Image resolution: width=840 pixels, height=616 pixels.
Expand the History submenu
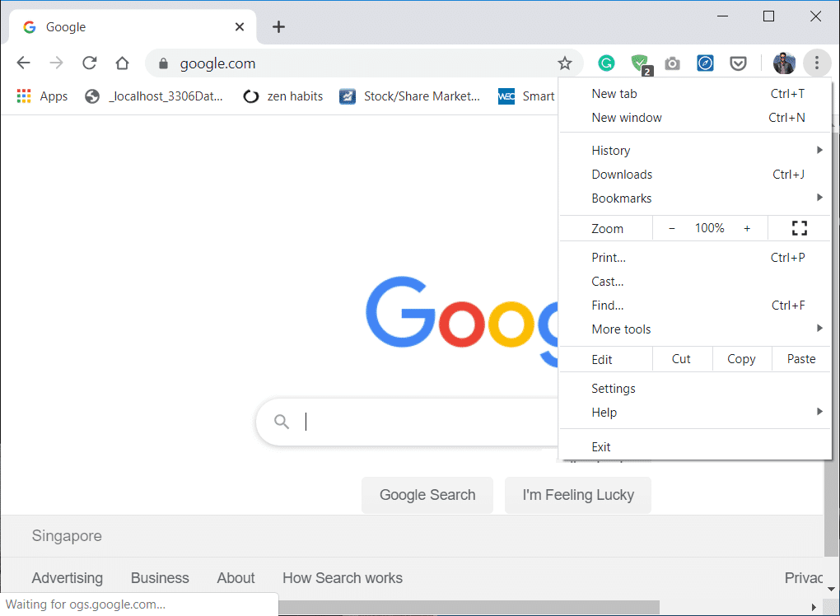point(611,150)
